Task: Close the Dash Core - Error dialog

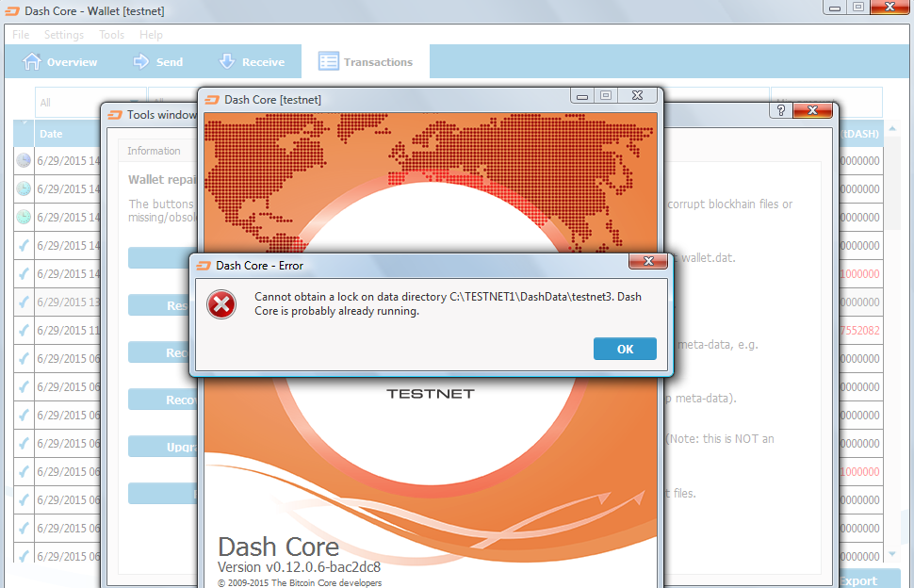Action: point(648,261)
